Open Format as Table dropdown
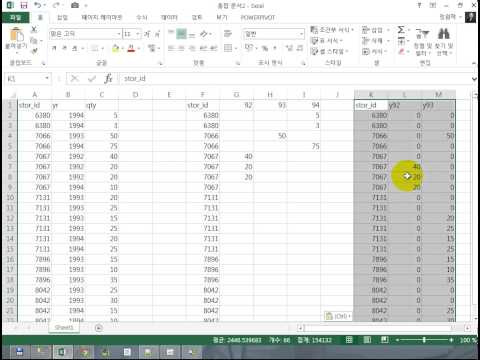 click(x=327, y=41)
